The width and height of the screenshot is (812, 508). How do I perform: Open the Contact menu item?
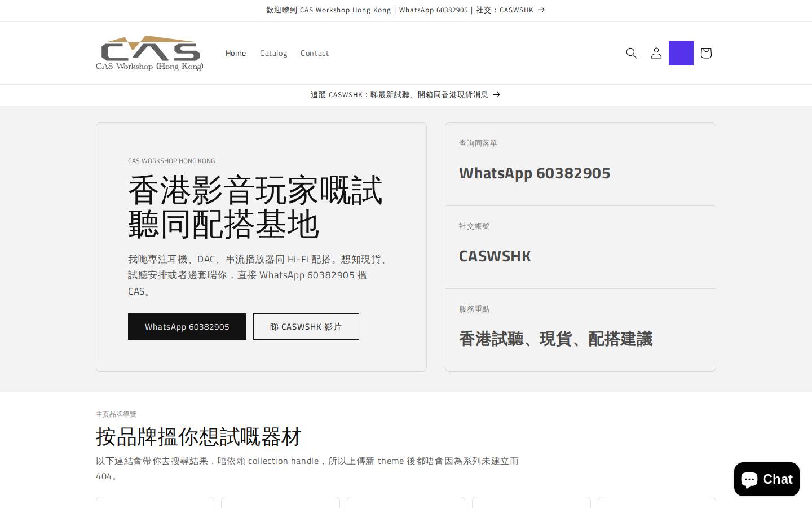tap(315, 53)
